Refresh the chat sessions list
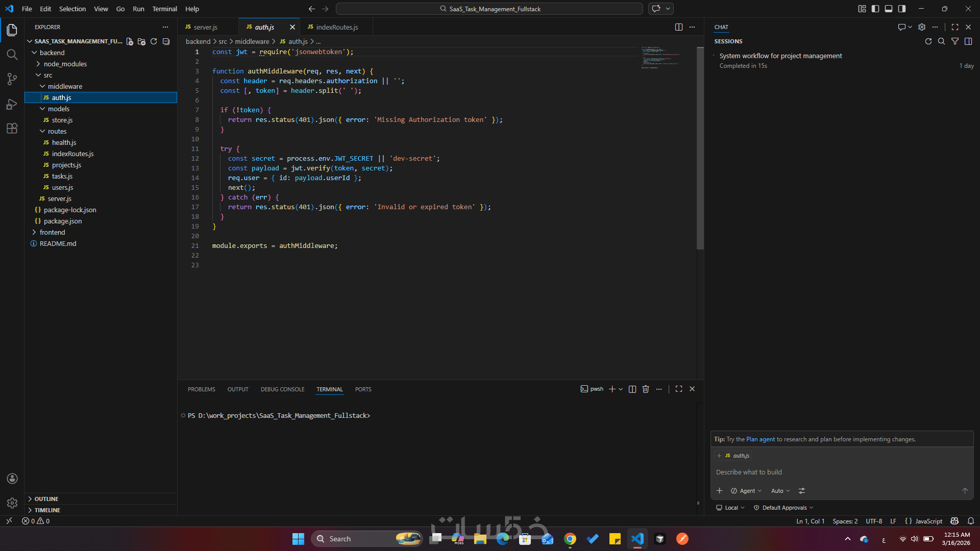Viewport: 980px width, 551px height. click(928, 41)
